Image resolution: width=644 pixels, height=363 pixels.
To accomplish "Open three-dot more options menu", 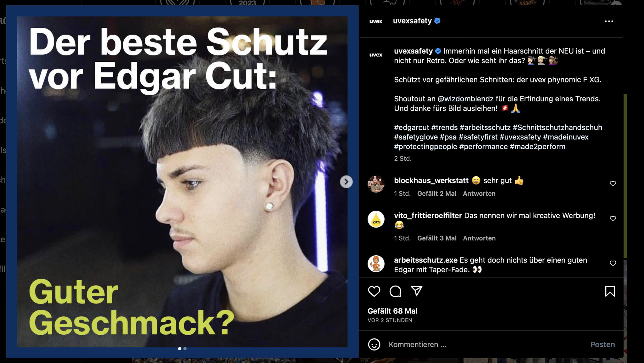I will pos(609,21).
